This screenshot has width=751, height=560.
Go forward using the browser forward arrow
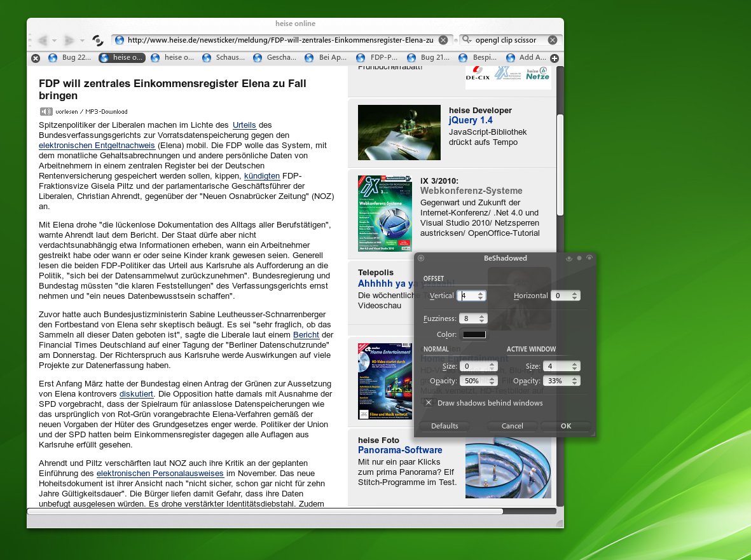coord(69,40)
